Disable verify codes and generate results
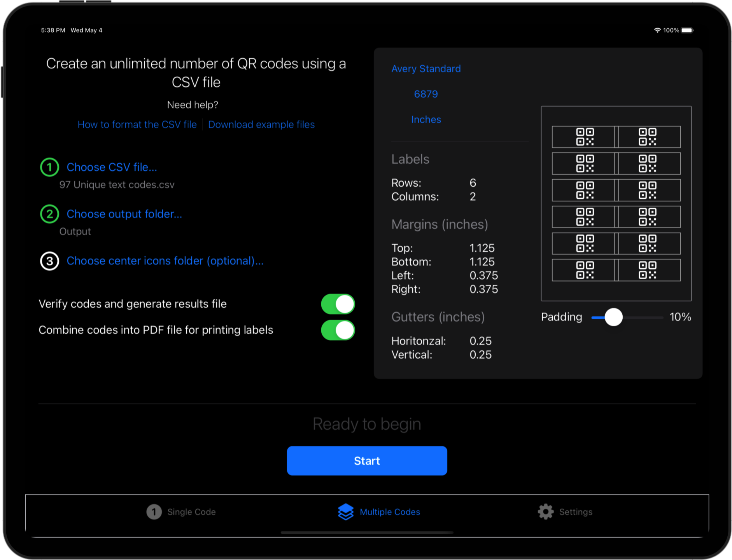Screen dimensions: 732x560 [338, 304]
